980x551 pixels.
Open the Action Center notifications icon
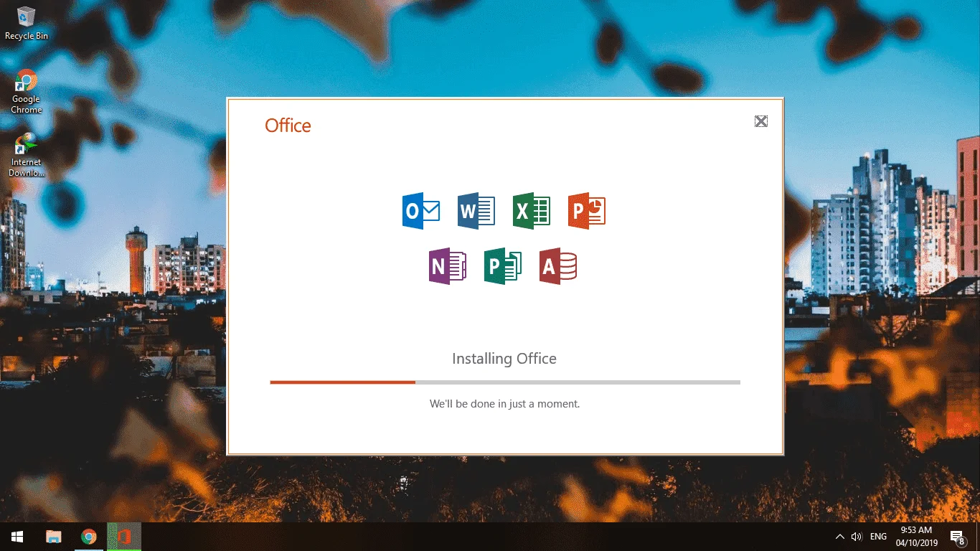coord(957,537)
